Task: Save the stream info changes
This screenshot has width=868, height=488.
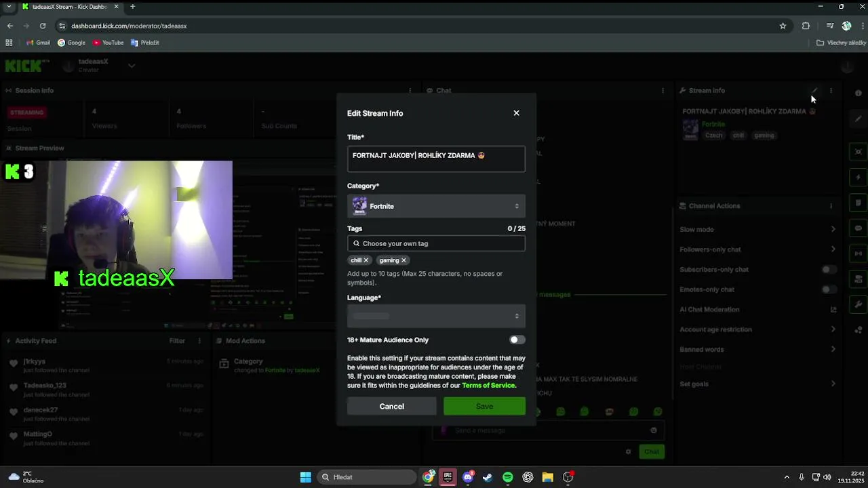Action: (484, 406)
